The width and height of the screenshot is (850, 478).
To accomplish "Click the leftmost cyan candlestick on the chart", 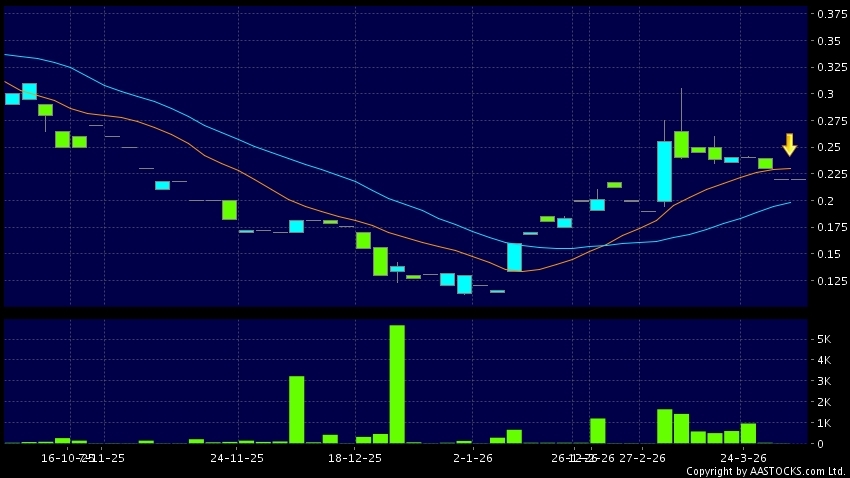I will [x=12, y=98].
